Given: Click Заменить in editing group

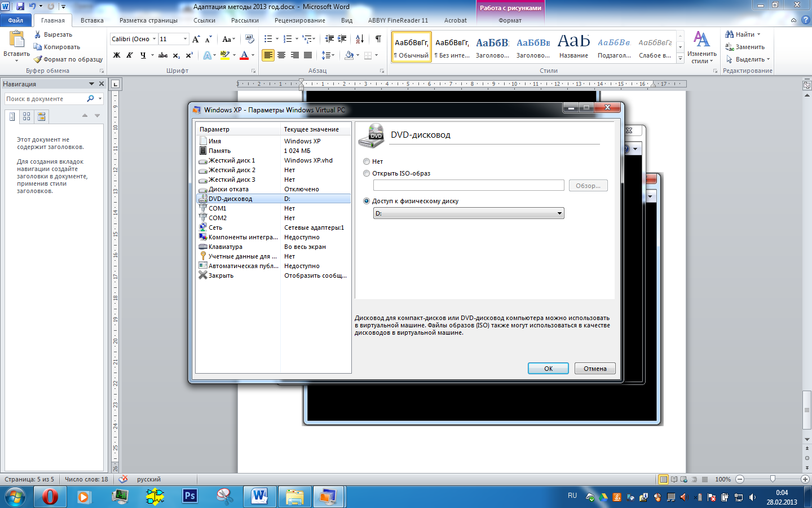Looking at the screenshot, I should coord(745,47).
